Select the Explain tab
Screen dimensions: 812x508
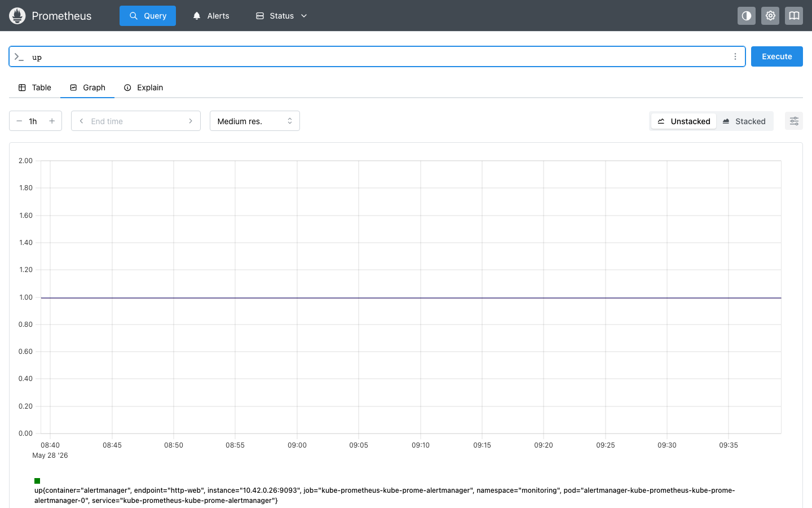[143, 87]
